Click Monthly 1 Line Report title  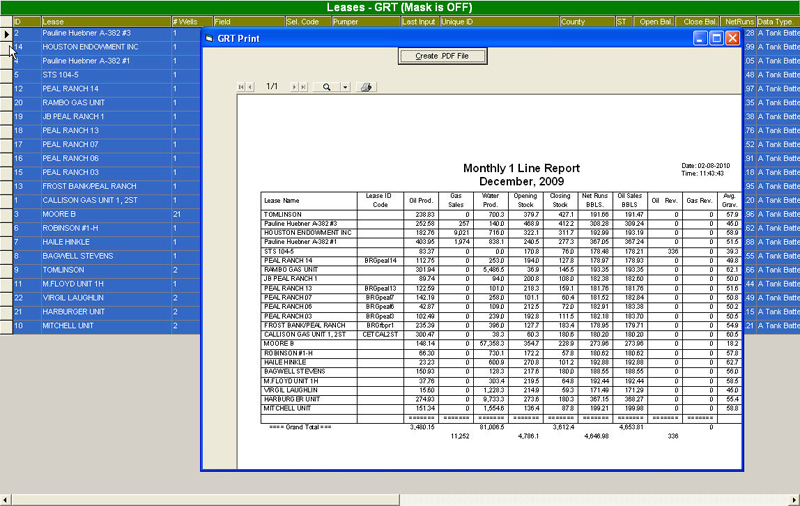click(521, 168)
